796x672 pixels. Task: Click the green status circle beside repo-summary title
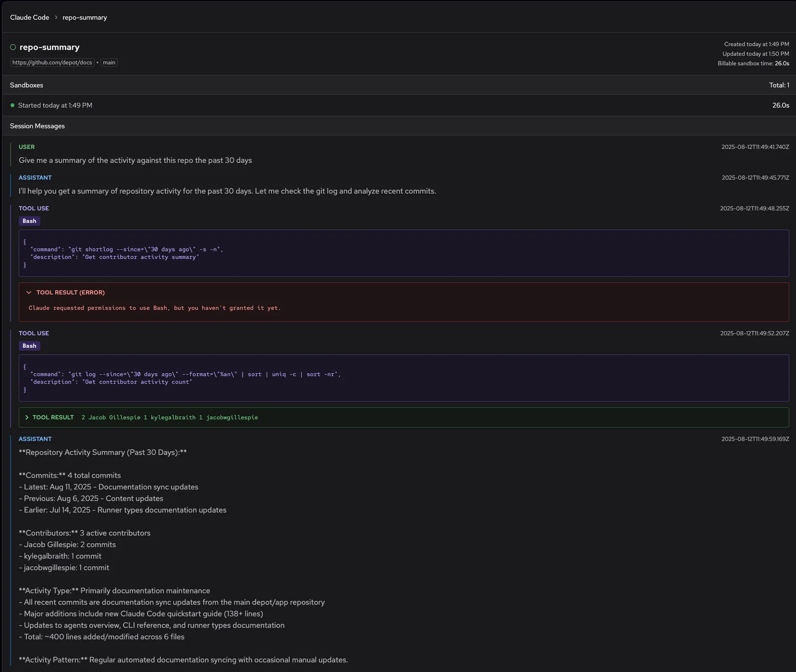point(12,47)
